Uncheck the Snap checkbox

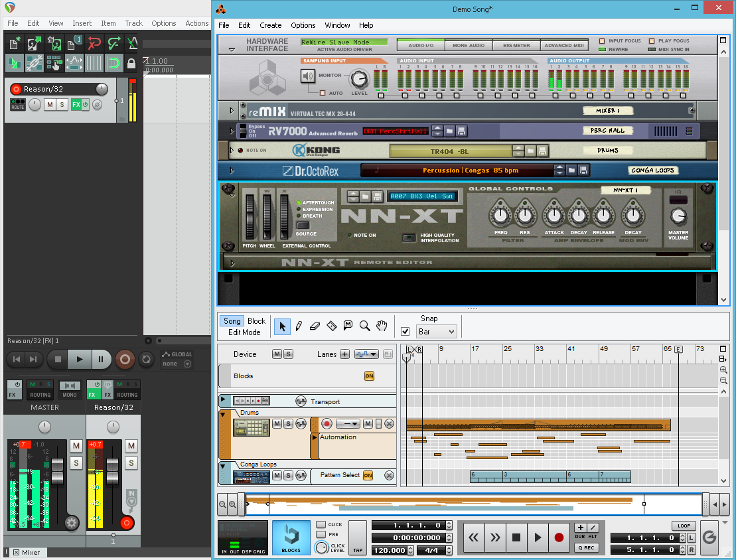pos(405,331)
